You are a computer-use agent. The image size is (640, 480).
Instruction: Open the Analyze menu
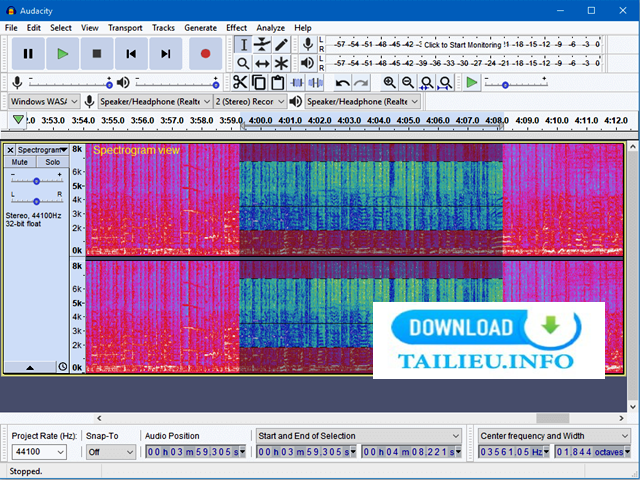click(270, 28)
